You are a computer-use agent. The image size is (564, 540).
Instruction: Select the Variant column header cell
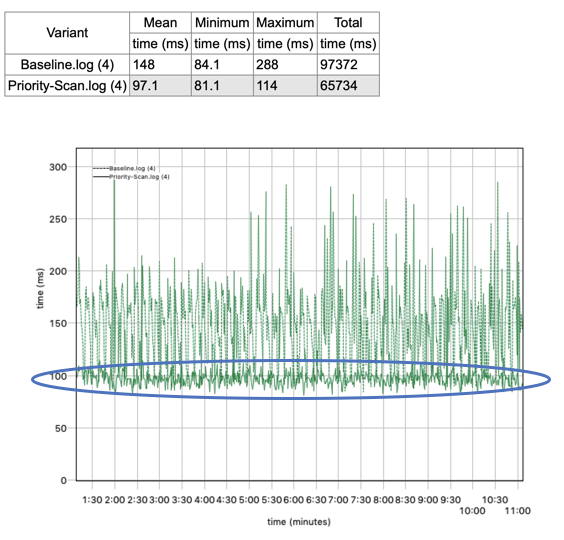pos(67,33)
